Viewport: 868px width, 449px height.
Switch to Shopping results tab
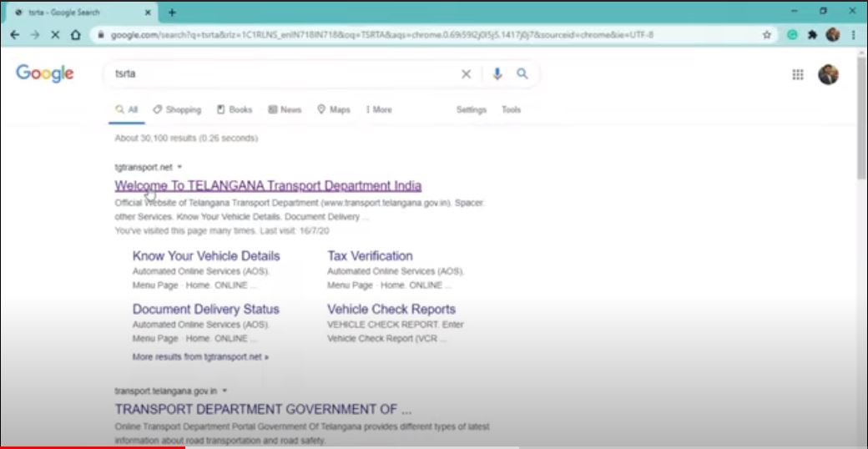point(177,109)
